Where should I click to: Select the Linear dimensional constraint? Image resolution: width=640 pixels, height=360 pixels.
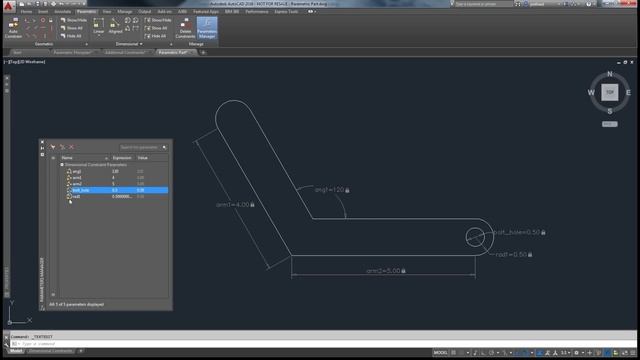98,26
